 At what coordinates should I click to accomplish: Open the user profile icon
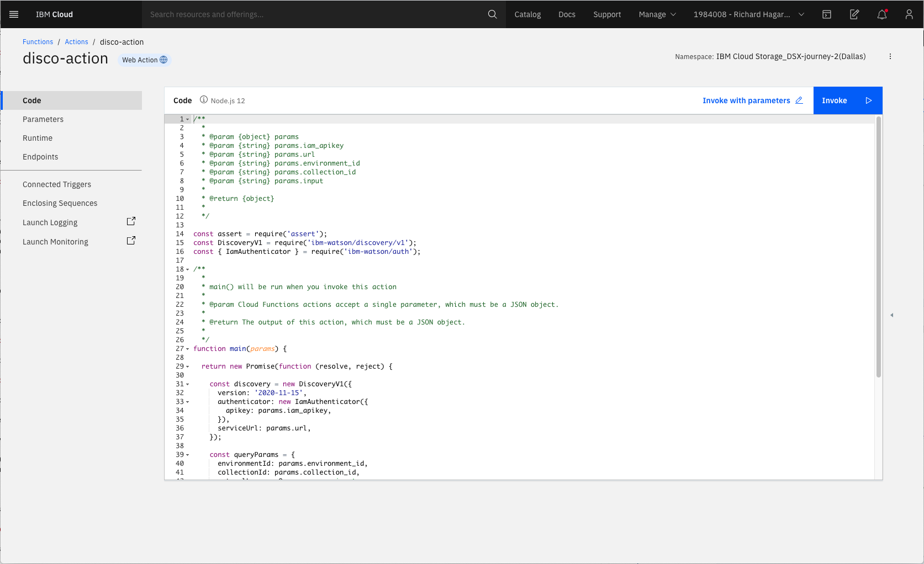(909, 14)
